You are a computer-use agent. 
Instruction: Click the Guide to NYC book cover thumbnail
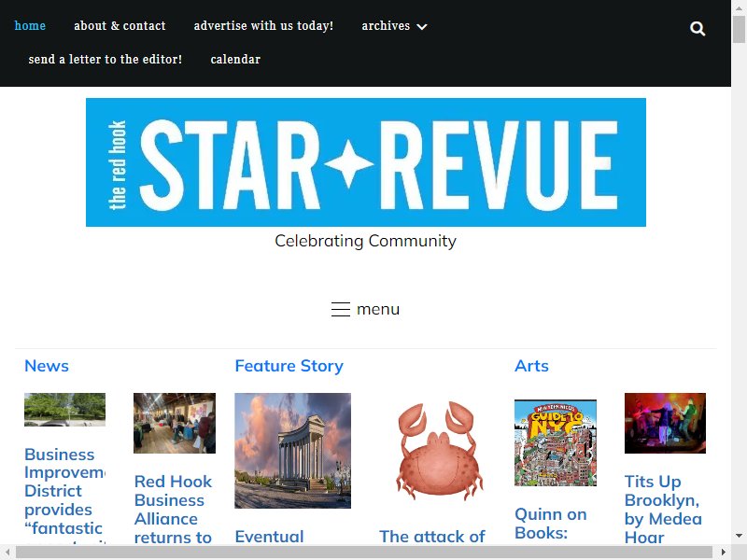pyautogui.click(x=556, y=442)
